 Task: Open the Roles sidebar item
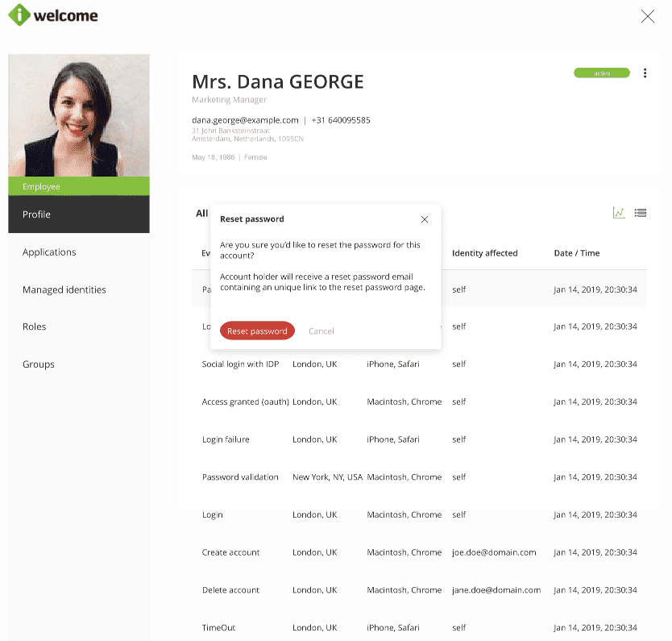35,327
